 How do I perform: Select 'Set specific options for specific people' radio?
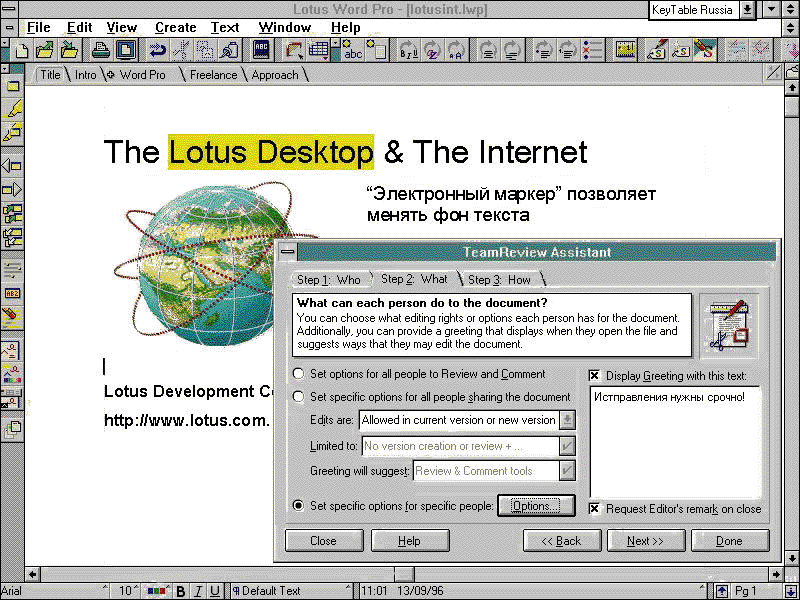coord(298,506)
